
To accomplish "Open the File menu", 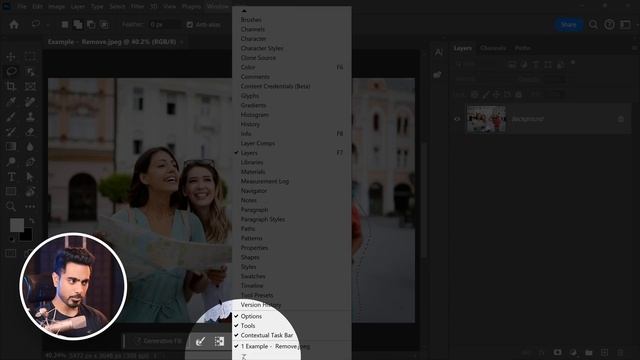I will [22, 7].
